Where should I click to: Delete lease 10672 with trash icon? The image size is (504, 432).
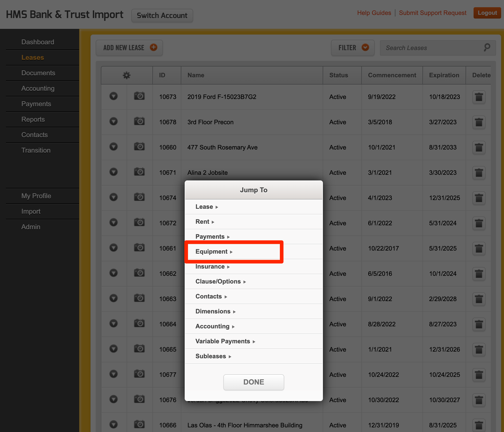(479, 223)
